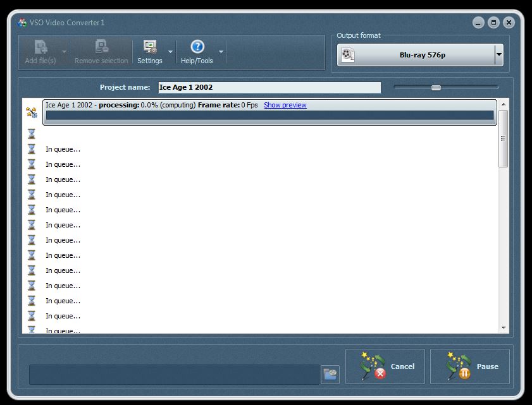Screen dimensions: 532x405
Task: Open the Settings toolbar button
Action: click(150, 52)
